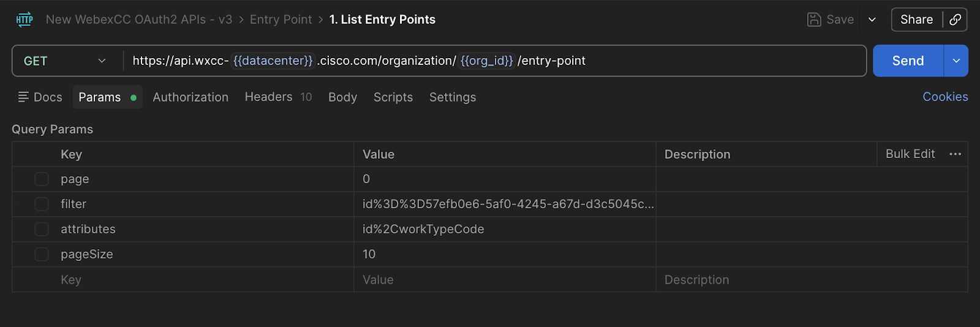980x327 pixels.
Task: Switch to the Scripts tab
Action: [393, 97]
